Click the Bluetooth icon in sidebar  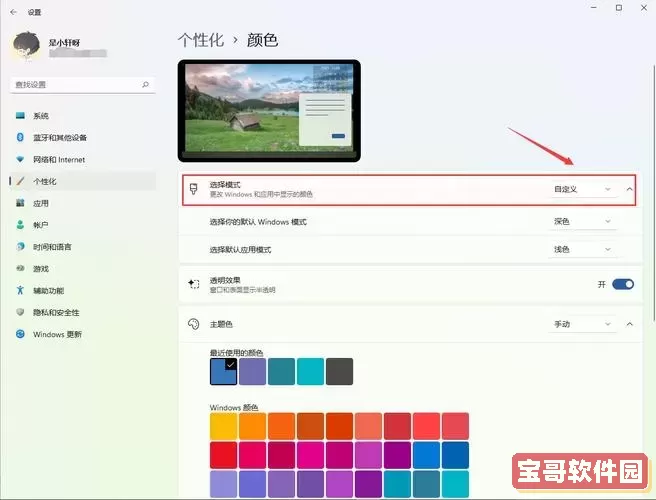point(20,137)
